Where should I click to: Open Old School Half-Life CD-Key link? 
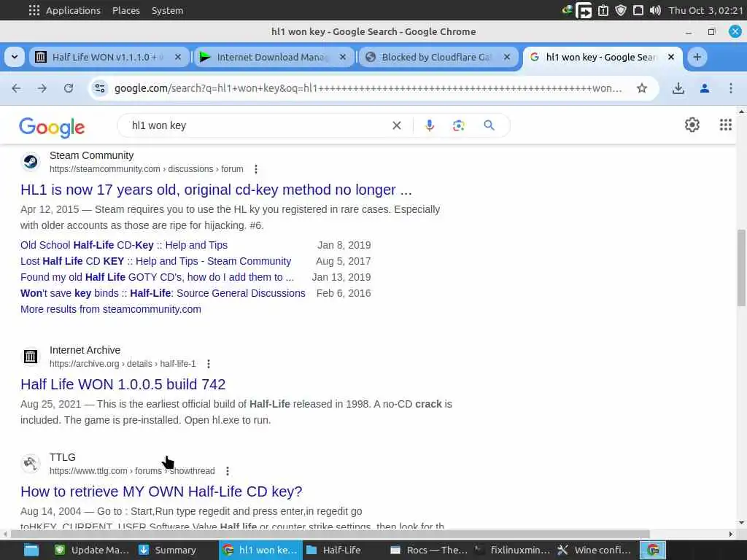(x=124, y=245)
